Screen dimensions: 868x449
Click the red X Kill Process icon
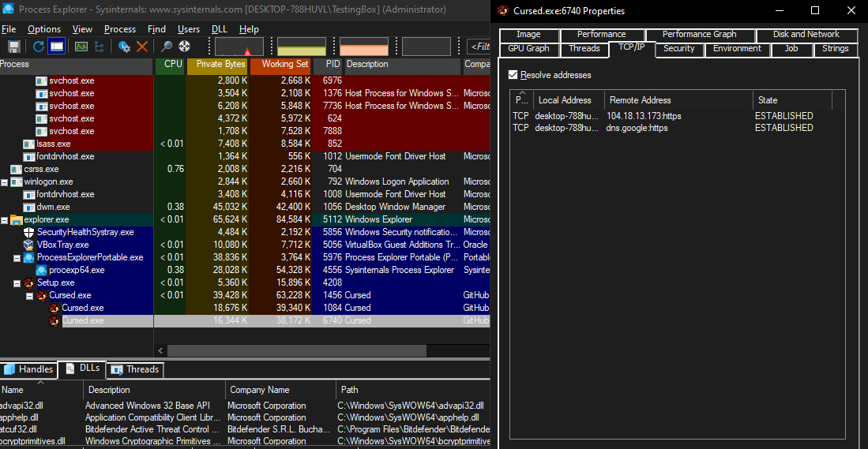pos(142,47)
